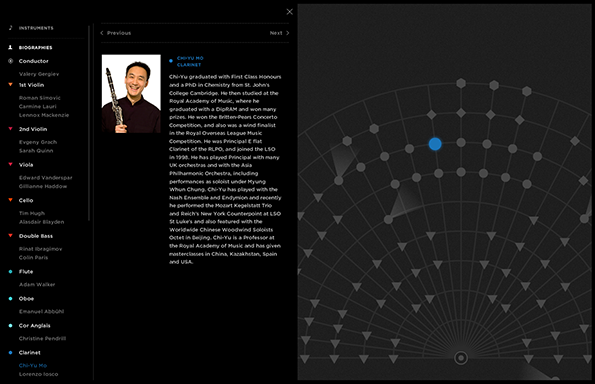Select the Flute category
The width and height of the screenshot is (595, 384).
(x=26, y=272)
